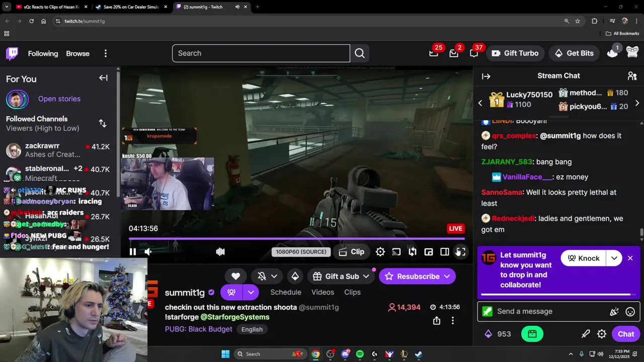Open the emote picker smiley icon

(x=630, y=312)
